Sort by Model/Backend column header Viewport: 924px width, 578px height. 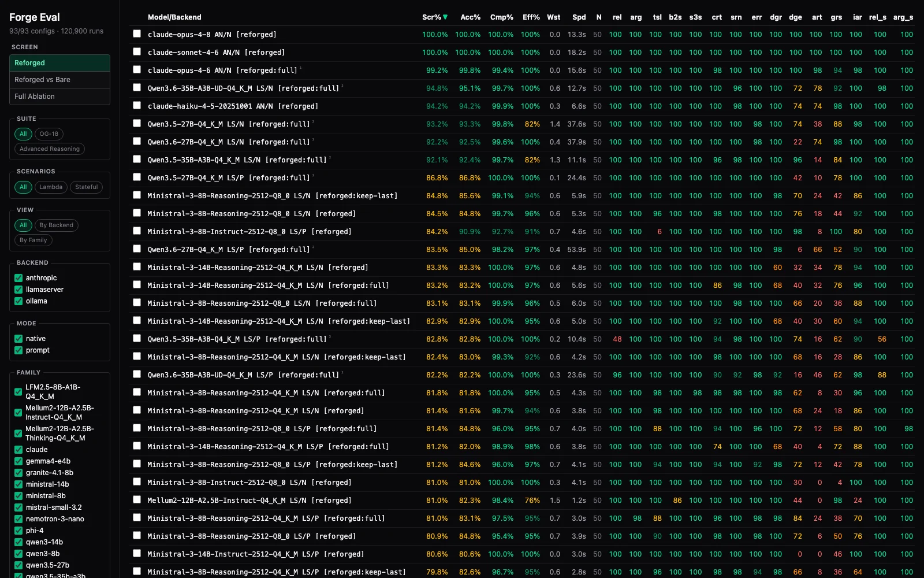coord(174,17)
